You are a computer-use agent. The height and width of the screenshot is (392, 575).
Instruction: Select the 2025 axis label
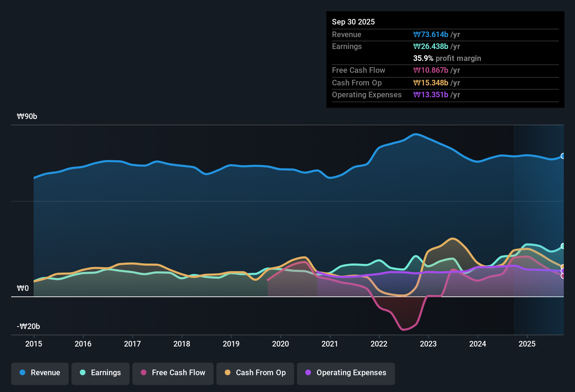coord(527,344)
